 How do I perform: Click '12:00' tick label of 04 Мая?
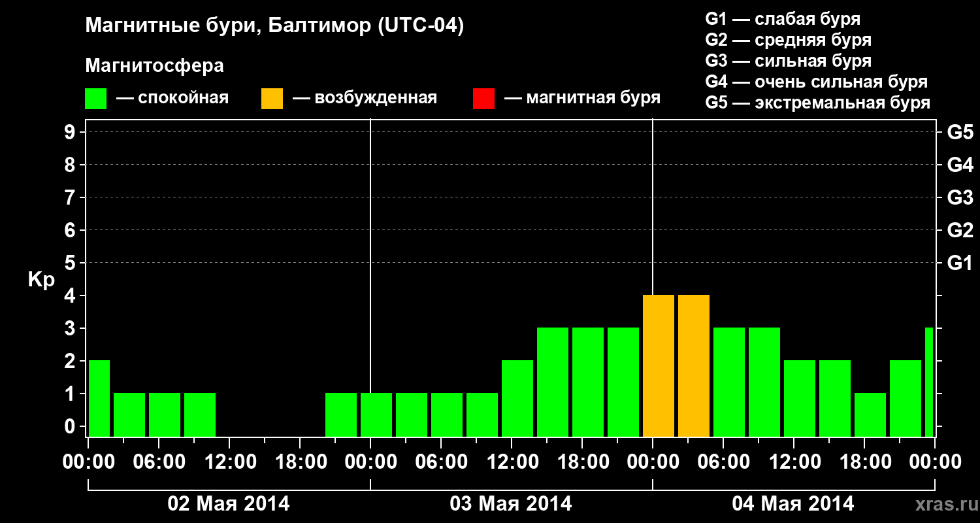pyautogui.click(x=794, y=462)
